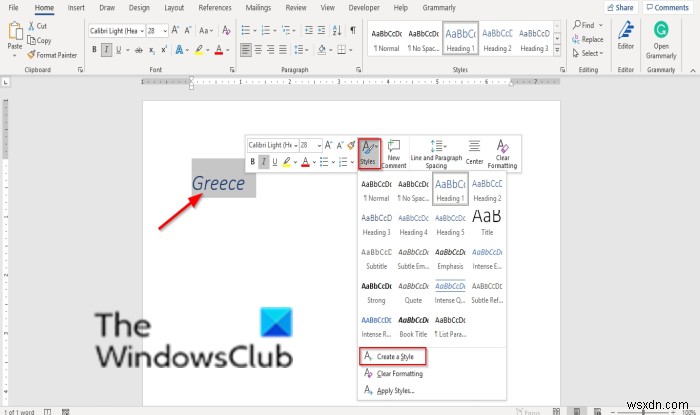Open the Borders dropdown in ribbon
The height and width of the screenshot is (415, 700).
[x=351, y=50]
